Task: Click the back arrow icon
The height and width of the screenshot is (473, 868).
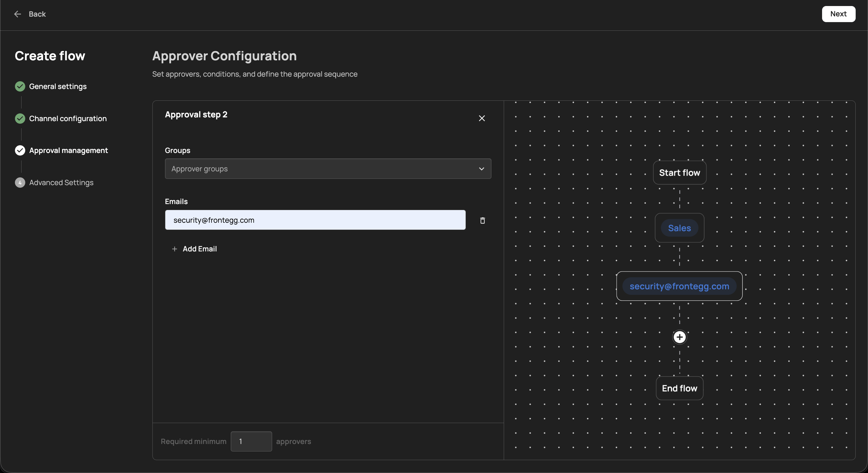Action: click(x=18, y=14)
